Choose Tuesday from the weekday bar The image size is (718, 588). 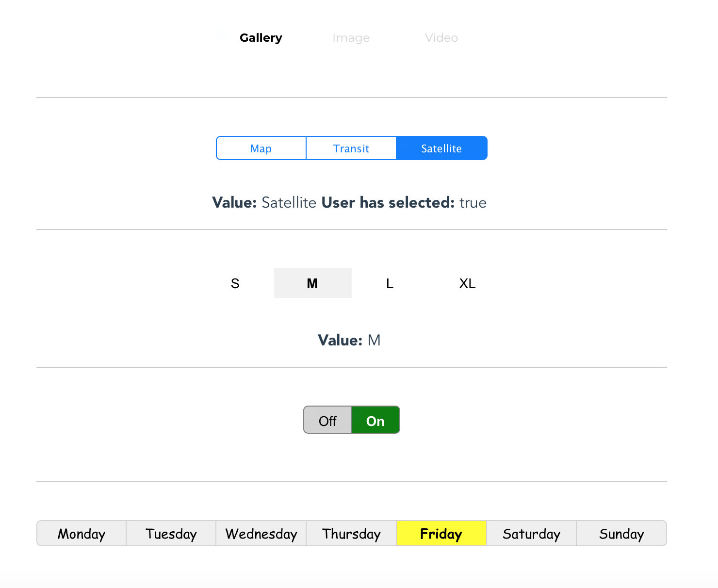coord(171,534)
